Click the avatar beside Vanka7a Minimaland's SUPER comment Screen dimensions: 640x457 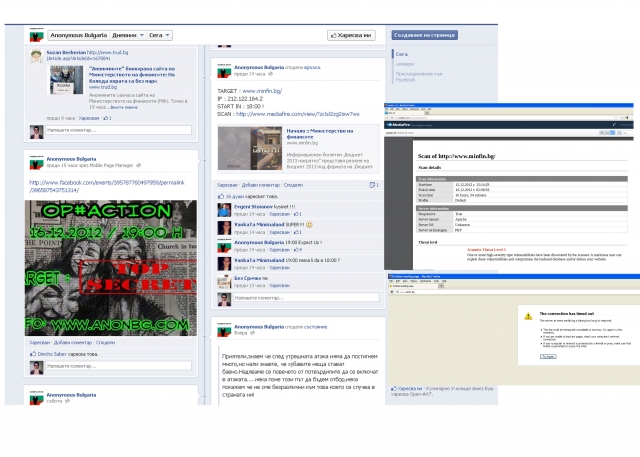click(x=224, y=228)
